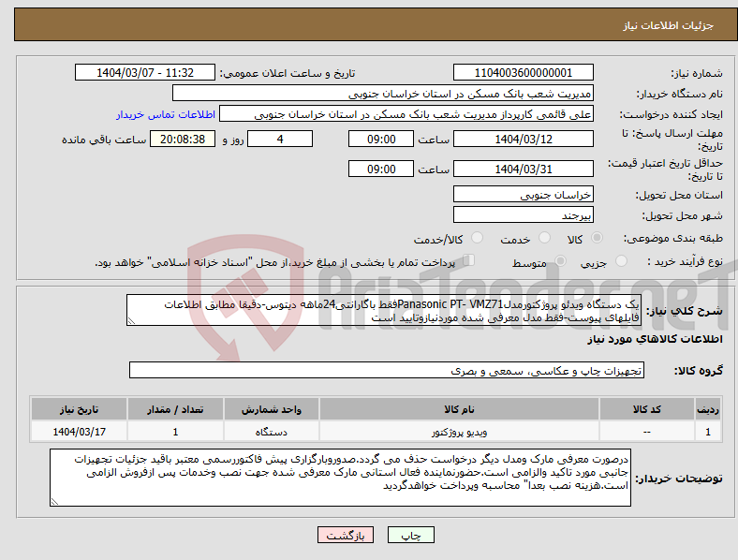
Task: Click the remaining time field 20:08:38
Action: 183,139
